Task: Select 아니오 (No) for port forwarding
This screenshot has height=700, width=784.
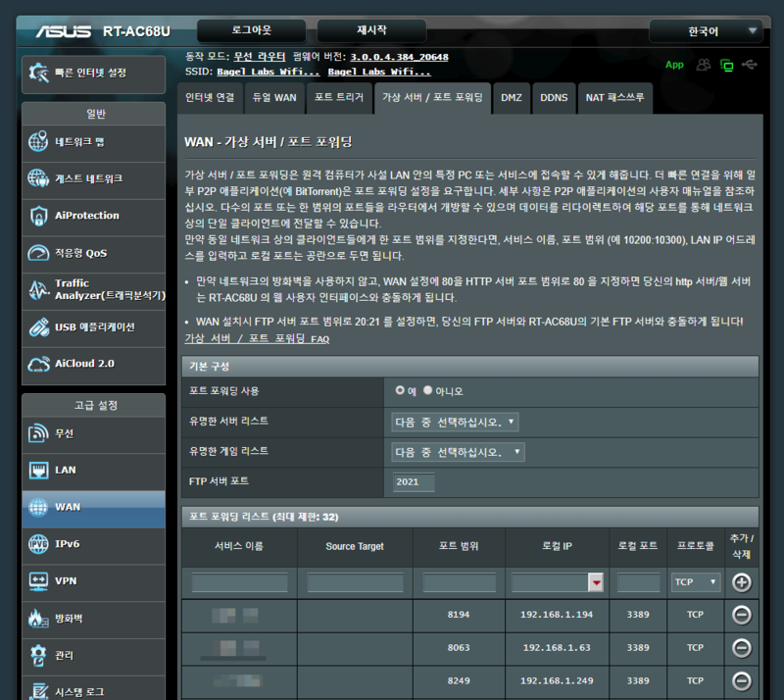Action: [x=427, y=390]
